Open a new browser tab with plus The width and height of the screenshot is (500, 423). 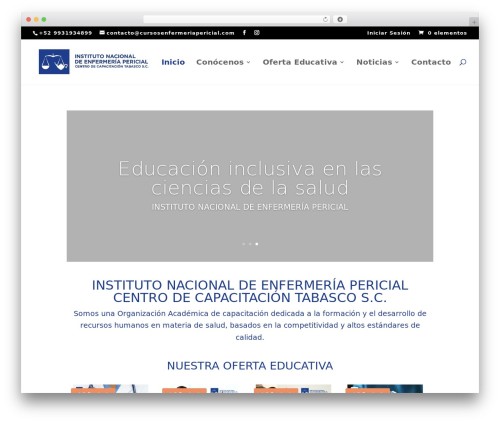tap(474, 22)
